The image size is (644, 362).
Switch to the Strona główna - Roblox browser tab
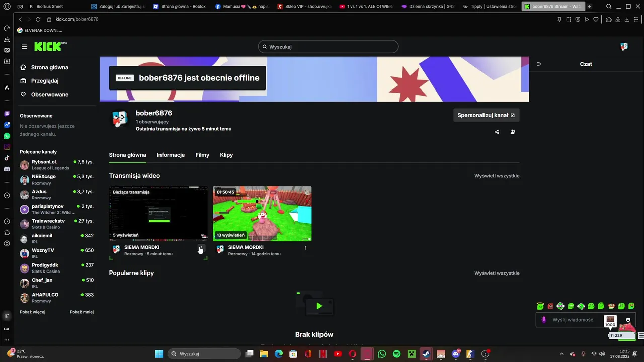click(180, 6)
